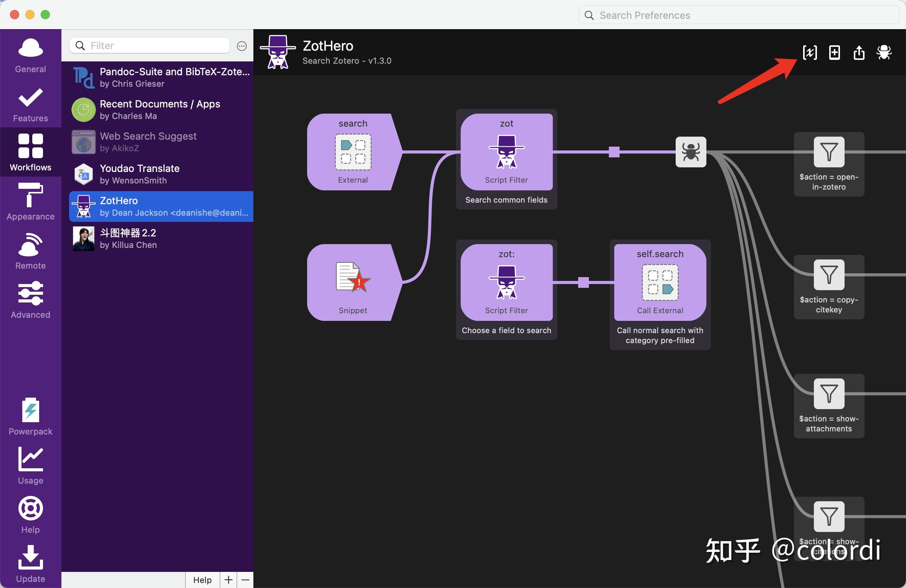Click the "Choose a field to search" caption

506,330
